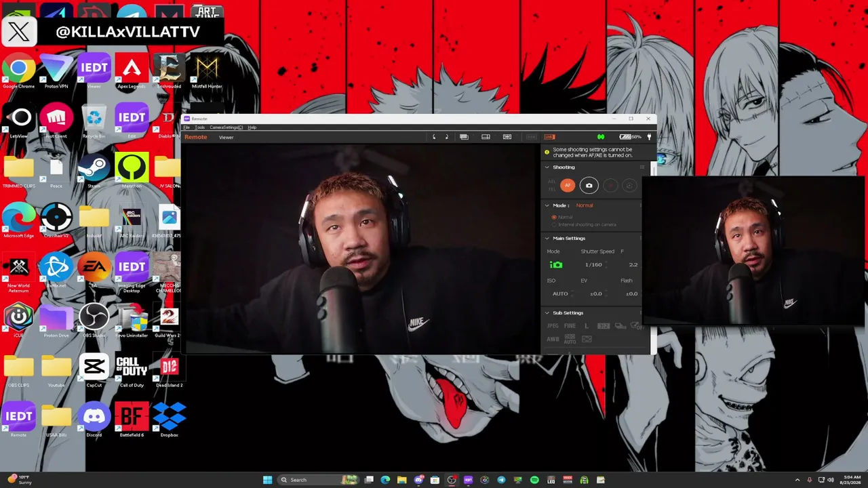The height and width of the screenshot is (488, 868).
Task: Click the AWB white balance setting
Action: 553,340
